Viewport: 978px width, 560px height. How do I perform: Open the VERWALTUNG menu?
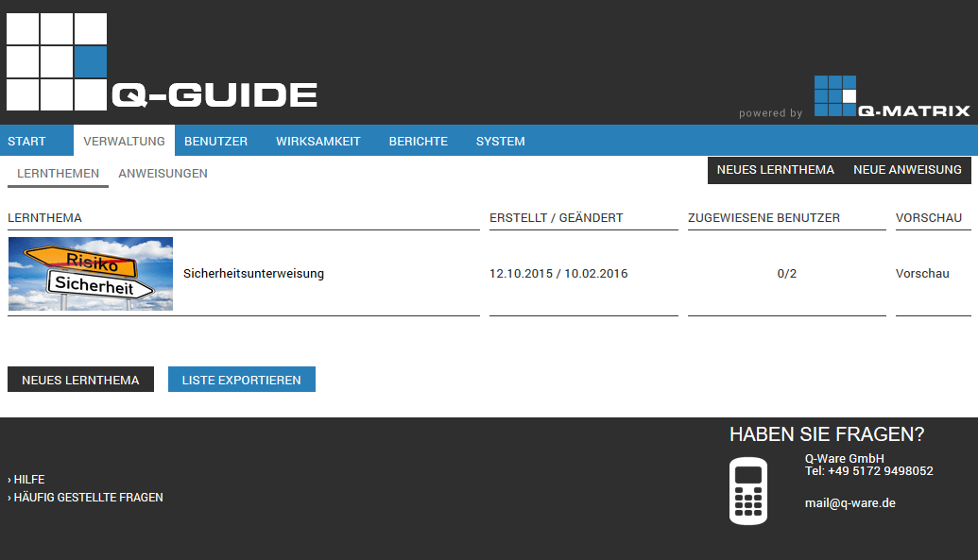124,141
